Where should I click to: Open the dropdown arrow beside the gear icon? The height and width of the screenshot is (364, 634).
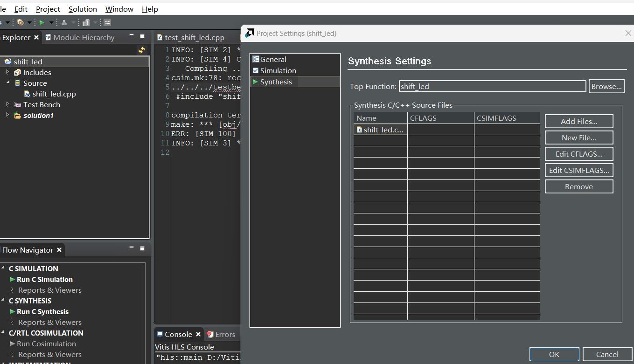tap(29, 22)
